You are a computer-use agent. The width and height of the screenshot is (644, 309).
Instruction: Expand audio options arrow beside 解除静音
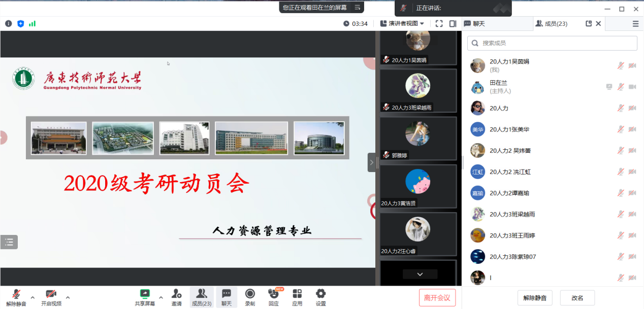[33, 297]
